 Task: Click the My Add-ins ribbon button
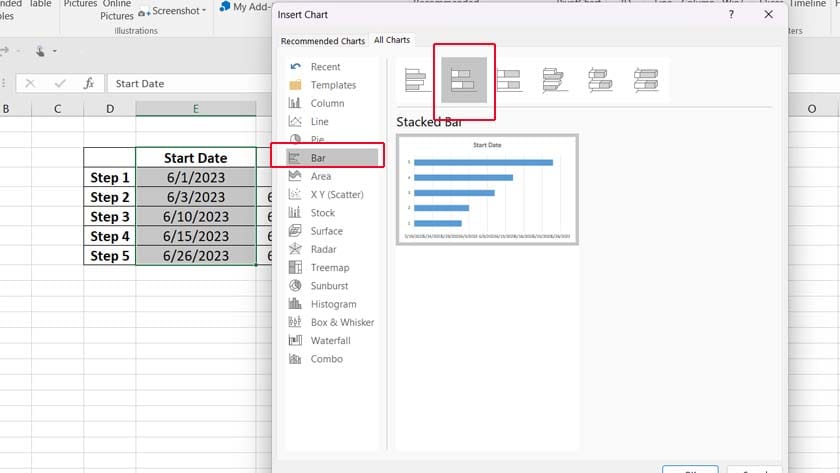pyautogui.click(x=244, y=7)
